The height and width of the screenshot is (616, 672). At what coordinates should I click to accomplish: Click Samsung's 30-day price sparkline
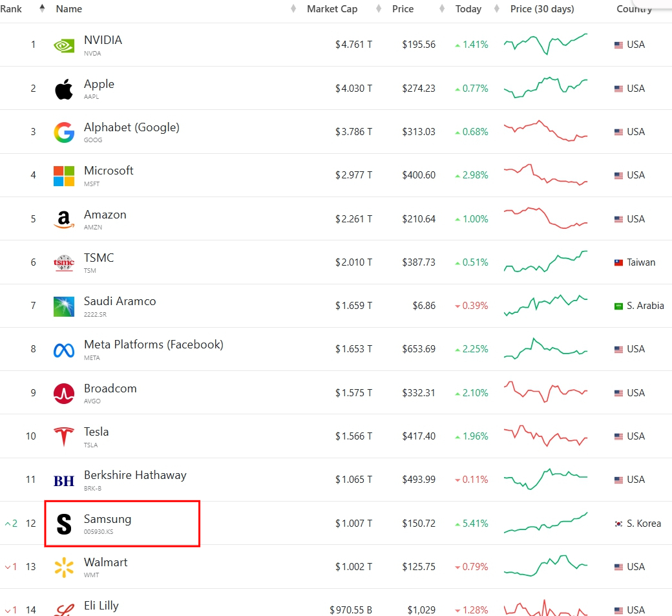(x=545, y=523)
